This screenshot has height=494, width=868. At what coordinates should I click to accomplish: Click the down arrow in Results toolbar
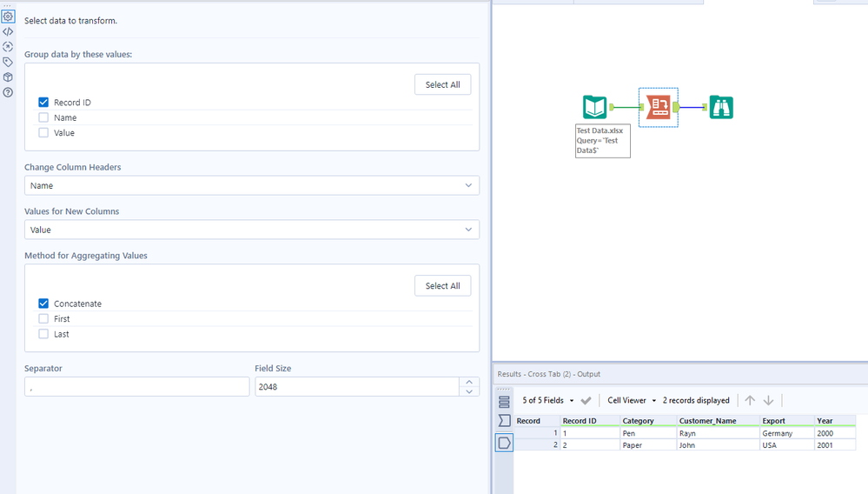pyautogui.click(x=768, y=400)
